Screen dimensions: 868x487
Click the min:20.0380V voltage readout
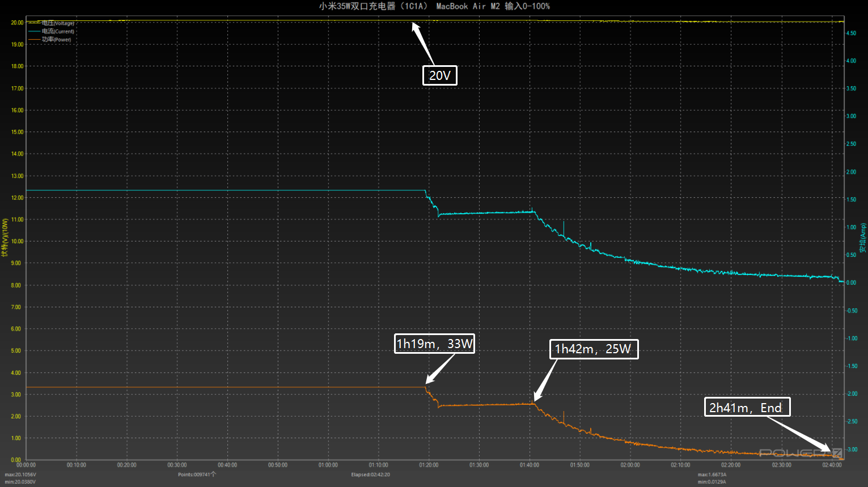click(x=20, y=482)
